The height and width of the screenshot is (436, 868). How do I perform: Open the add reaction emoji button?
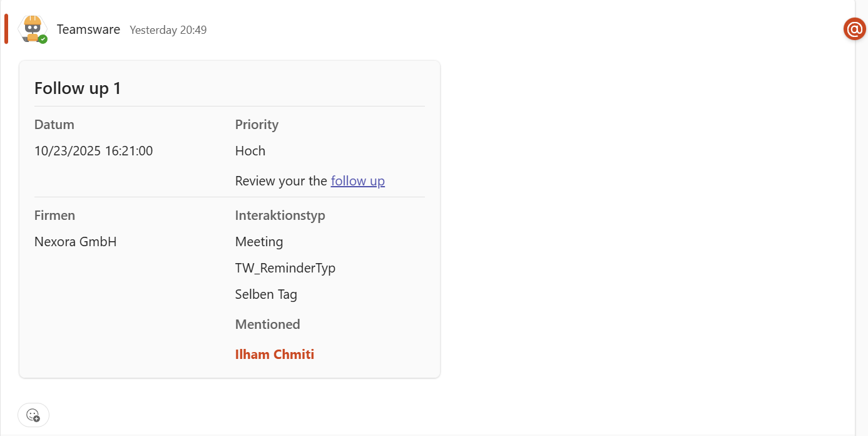click(33, 415)
